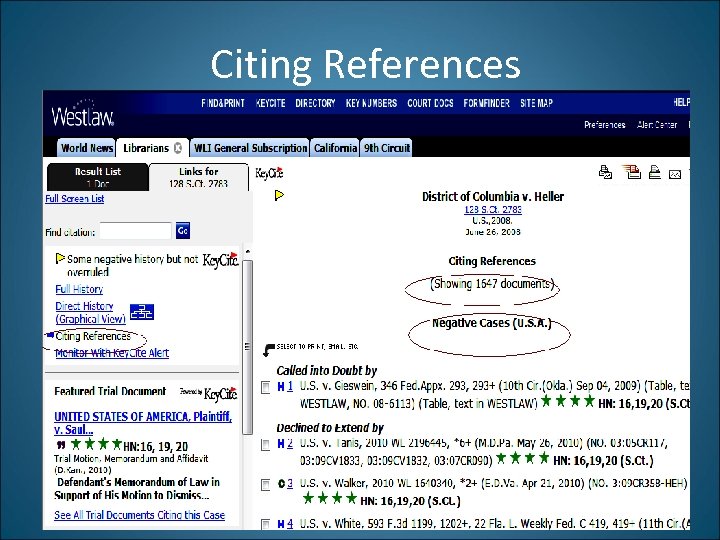Click the left panel scroll-up arrow
This screenshot has height=540, width=720.
(248, 252)
